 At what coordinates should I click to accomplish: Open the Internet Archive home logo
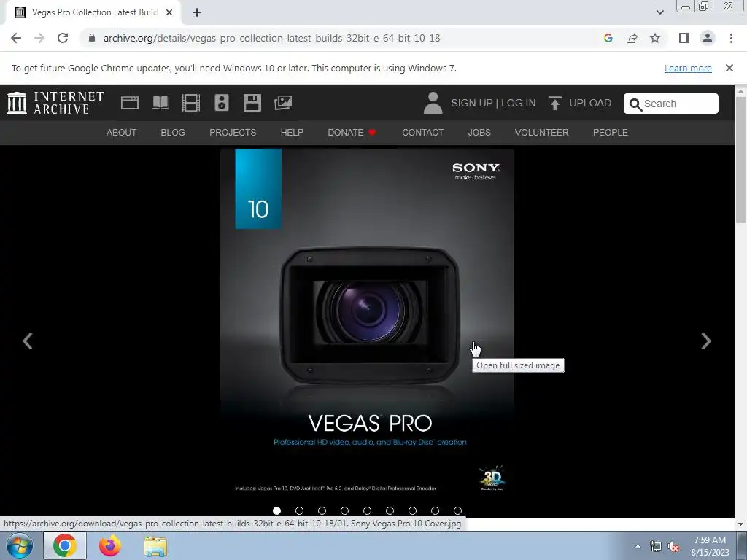coord(55,103)
